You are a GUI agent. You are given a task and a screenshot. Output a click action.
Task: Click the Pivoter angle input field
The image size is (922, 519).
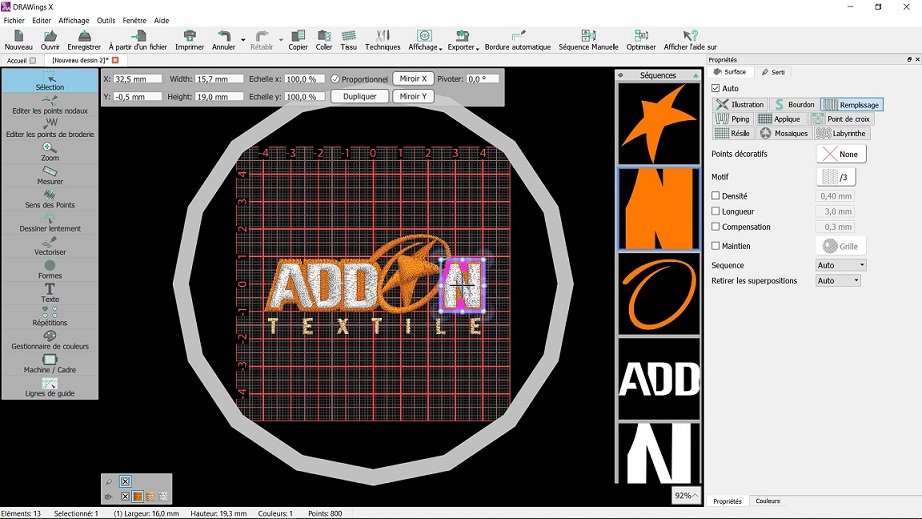click(483, 79)
